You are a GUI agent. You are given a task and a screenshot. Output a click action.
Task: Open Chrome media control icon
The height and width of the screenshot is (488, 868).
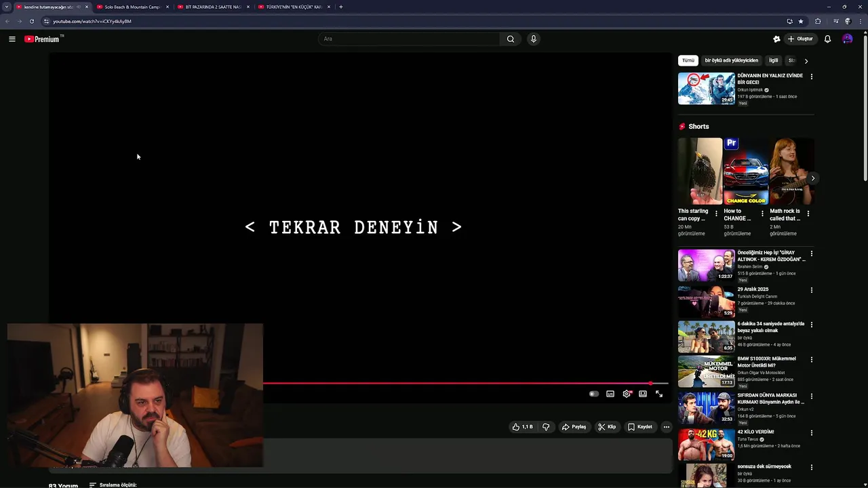835,21
